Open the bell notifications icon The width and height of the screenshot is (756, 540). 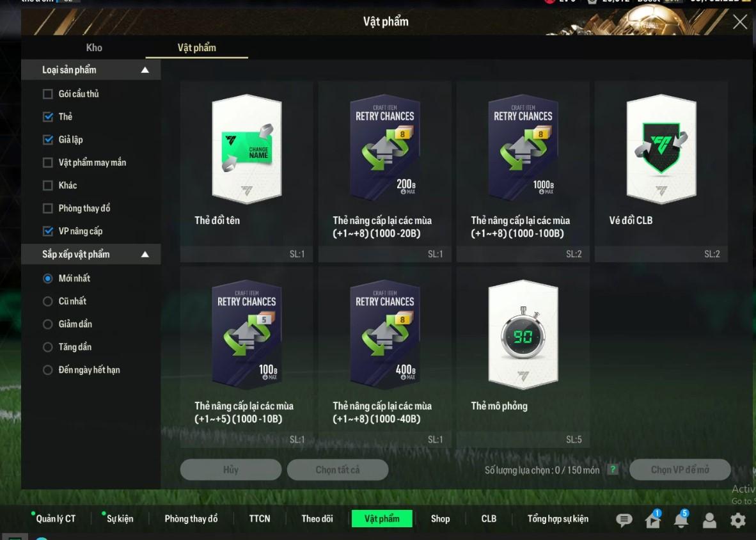681,520
